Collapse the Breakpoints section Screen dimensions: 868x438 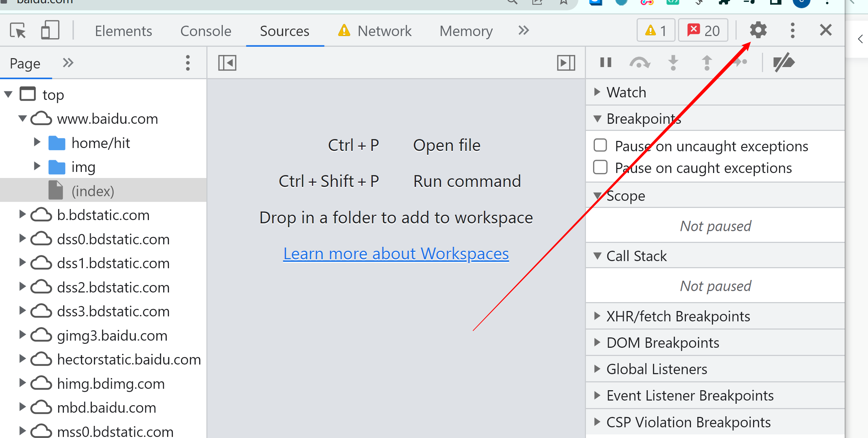[x=597, y=119]
